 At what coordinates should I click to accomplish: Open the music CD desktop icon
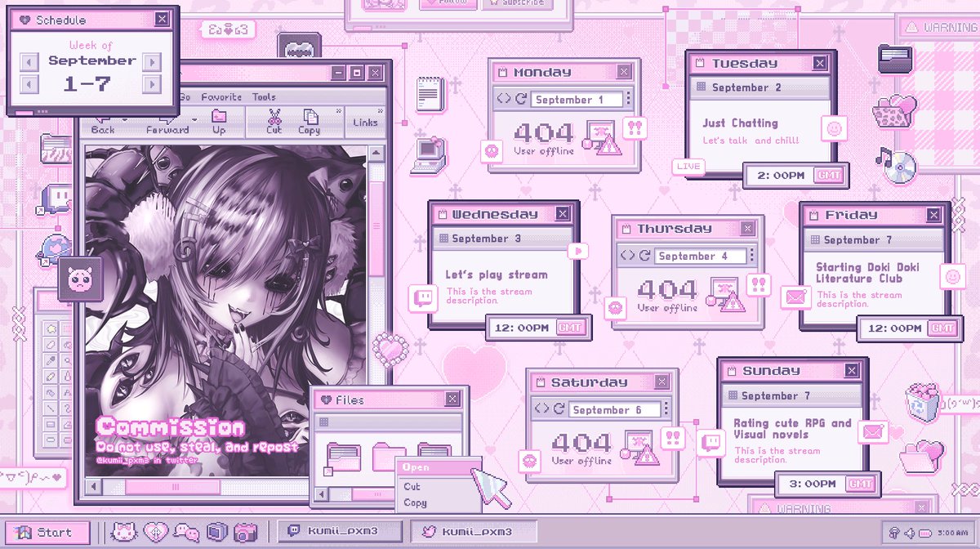tap(897, 165)
